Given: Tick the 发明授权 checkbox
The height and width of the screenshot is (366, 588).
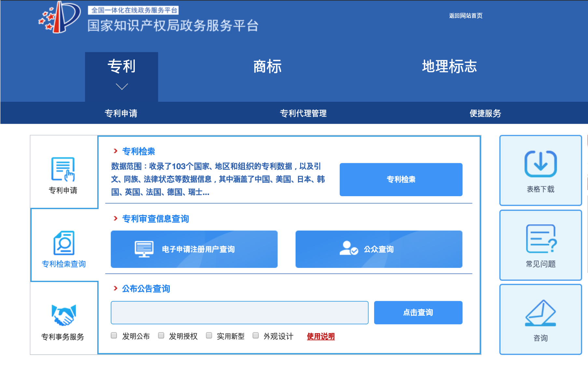Looking at the screenshot, I should point(161,335).
